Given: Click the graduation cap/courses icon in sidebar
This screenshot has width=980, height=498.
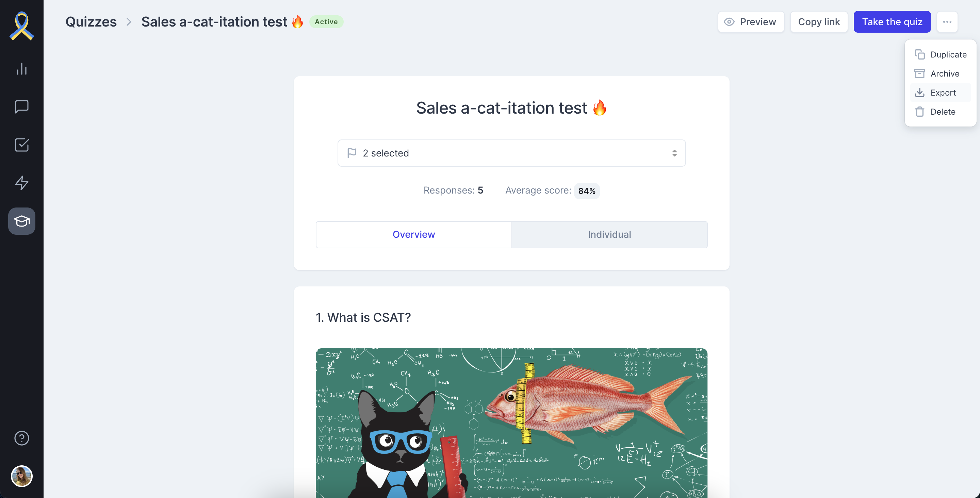Looking at the screenshot, I should click(x=21, y=221).
